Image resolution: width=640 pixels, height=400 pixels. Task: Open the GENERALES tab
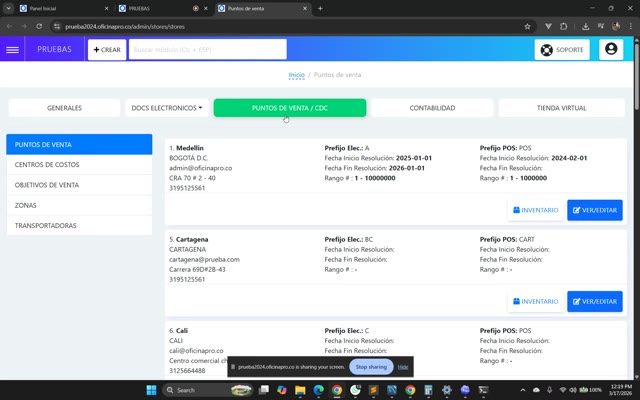click(64, 108)
